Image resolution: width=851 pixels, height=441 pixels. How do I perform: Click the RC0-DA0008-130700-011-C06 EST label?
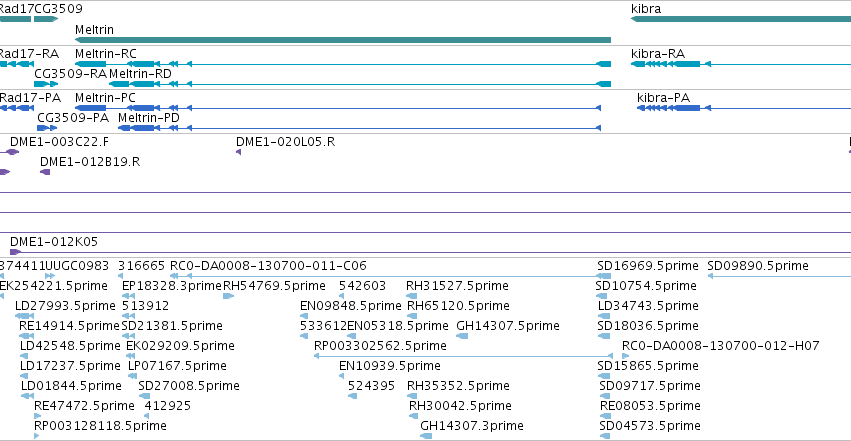(268, 266)
